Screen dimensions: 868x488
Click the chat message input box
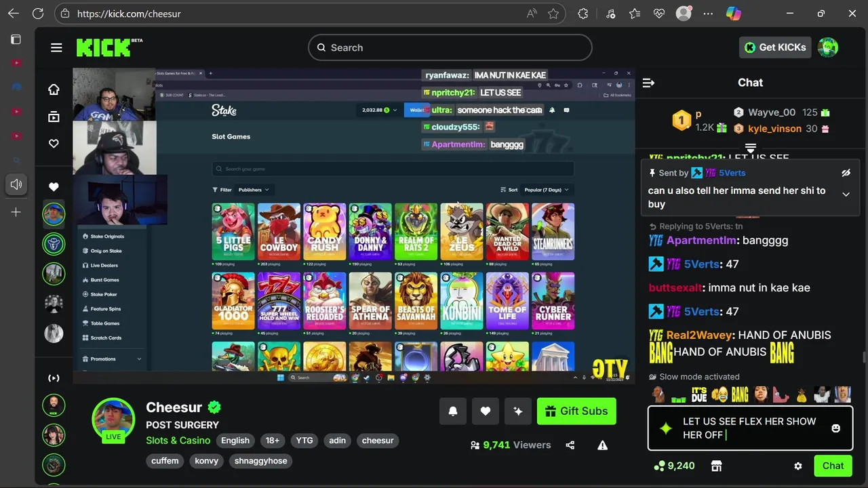pos(749,428)
